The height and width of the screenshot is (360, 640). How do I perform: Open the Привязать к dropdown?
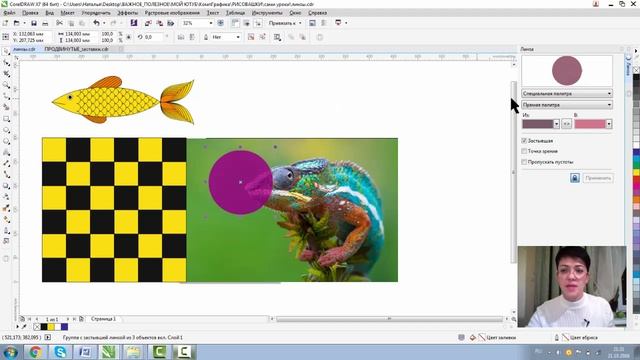(285, 23)
